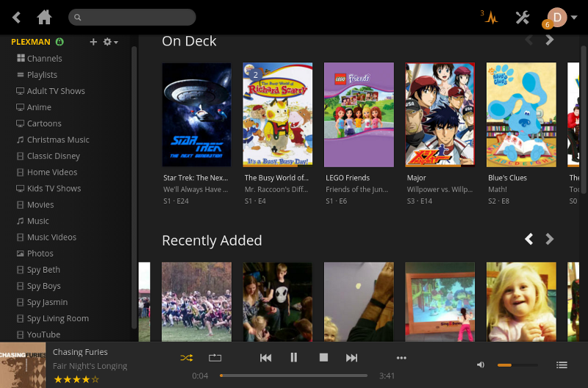Click the search input field

click(x=132, y=17)
